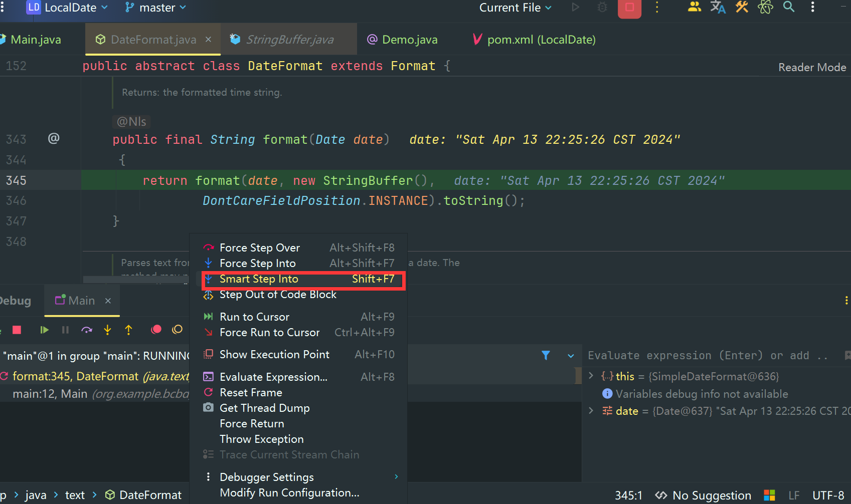Click 'java' breadcrumb in navigation bar

[x=36, y=495]
